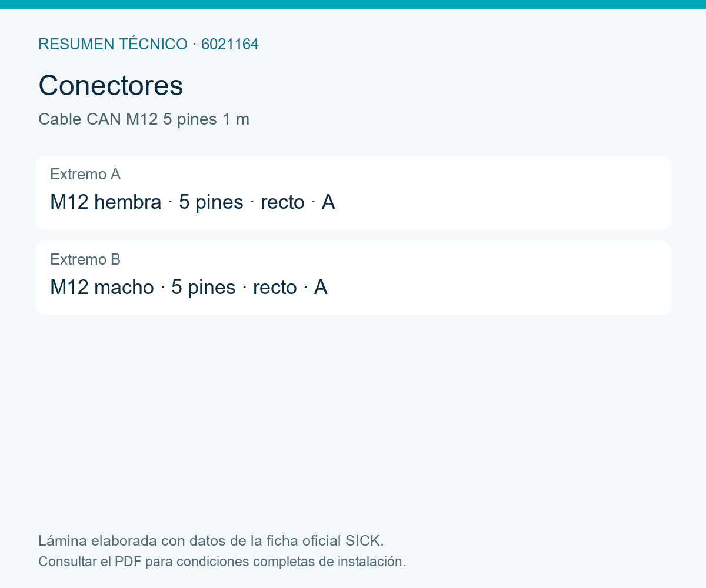706x588 pixels.
Task: Click the teal bar at the top
Action: click(353, 4)
